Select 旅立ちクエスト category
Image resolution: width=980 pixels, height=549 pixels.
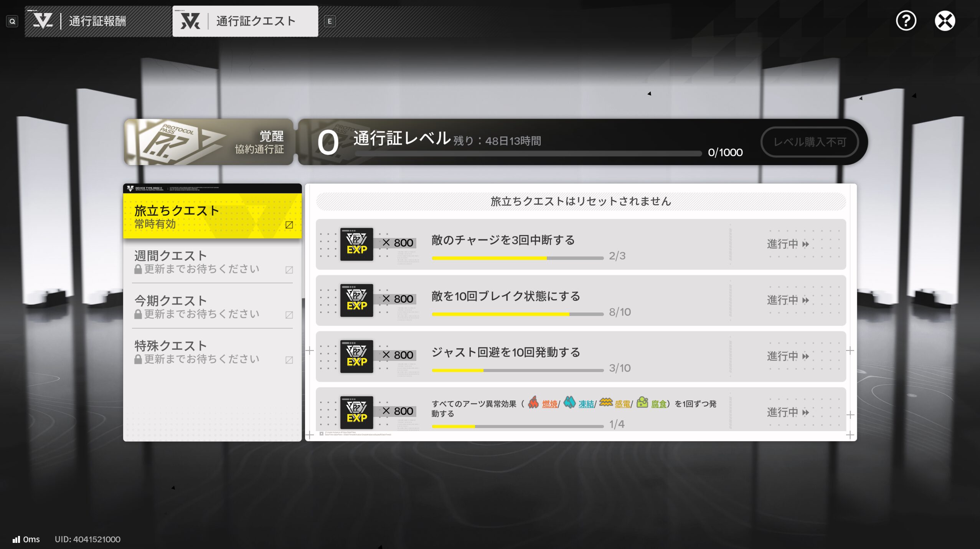[x=212, y=216]
